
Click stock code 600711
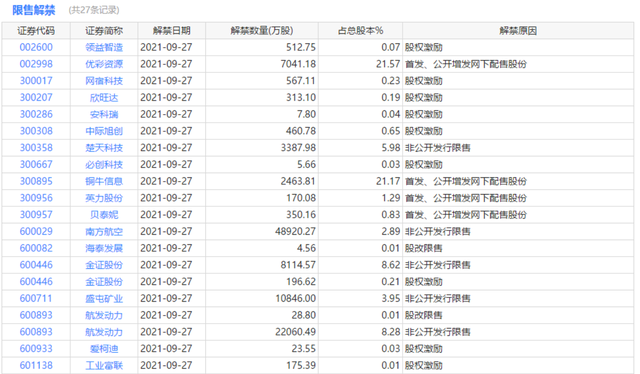pyautogui.click(x=36, y=298)
